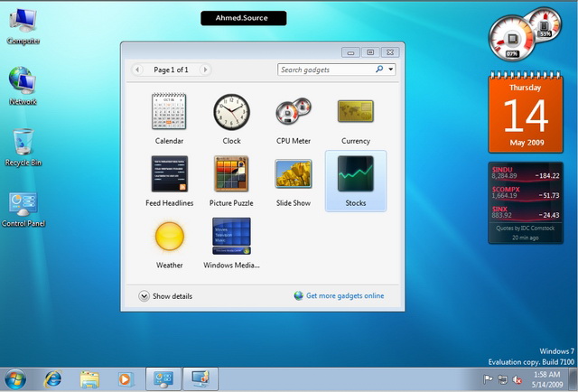Switch to the second taskbar monitor app
Screen dimensions: 578x392
(200, 378)
